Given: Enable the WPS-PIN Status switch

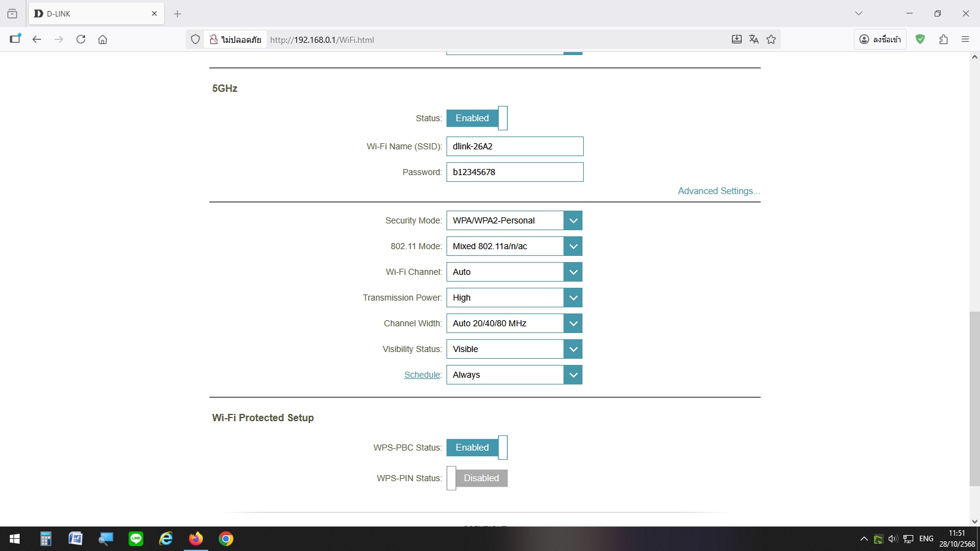Looking at the screenshot, I should 477,478.
